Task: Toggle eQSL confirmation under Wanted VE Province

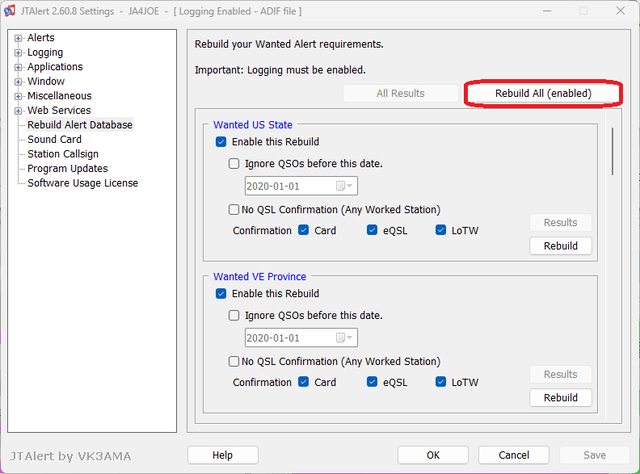Action: pyautogui.click(x=372, y=382)
